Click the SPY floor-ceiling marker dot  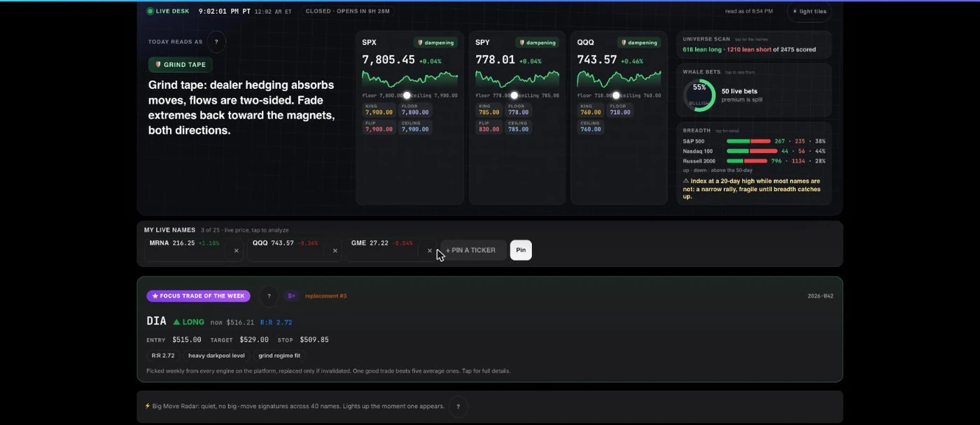pos(514,95)
